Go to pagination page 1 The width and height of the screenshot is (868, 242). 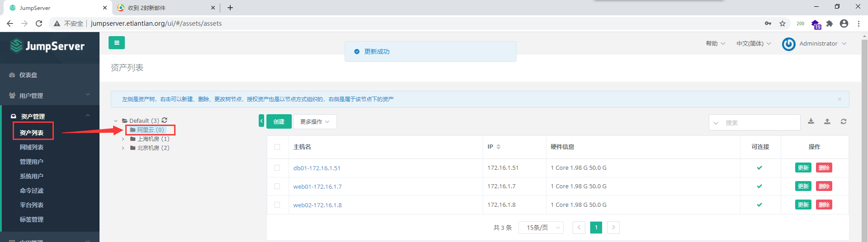pos(596,228)
